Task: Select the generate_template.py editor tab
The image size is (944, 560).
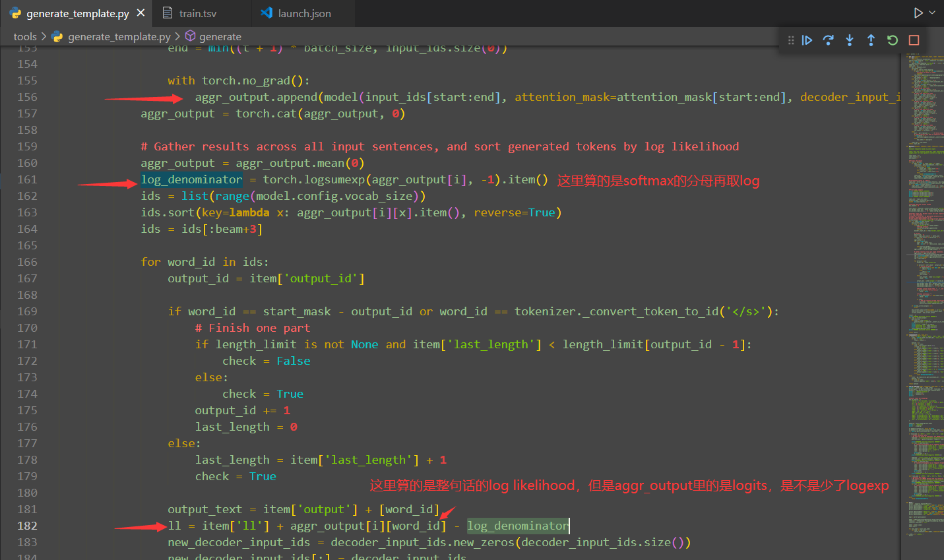Action: 77,13
